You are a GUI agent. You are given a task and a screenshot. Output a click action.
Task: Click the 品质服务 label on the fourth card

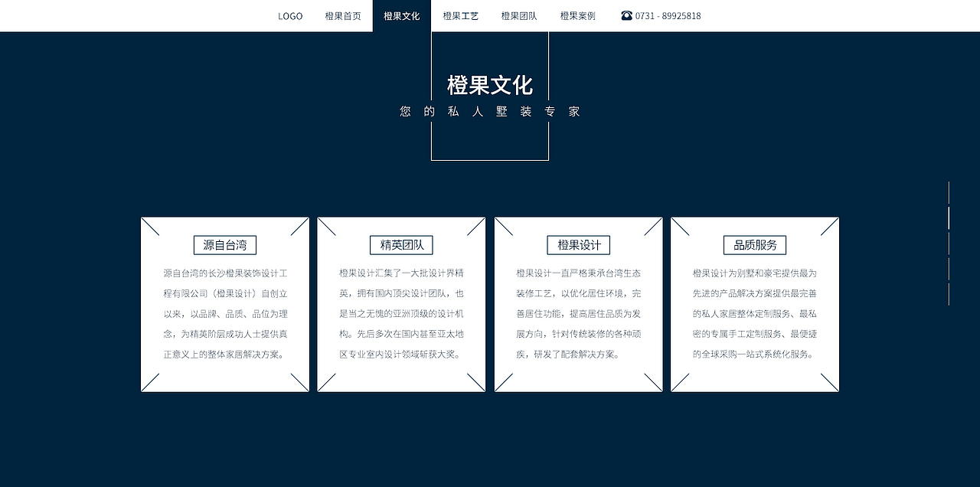pyautogui.click(x=755, y=244)
